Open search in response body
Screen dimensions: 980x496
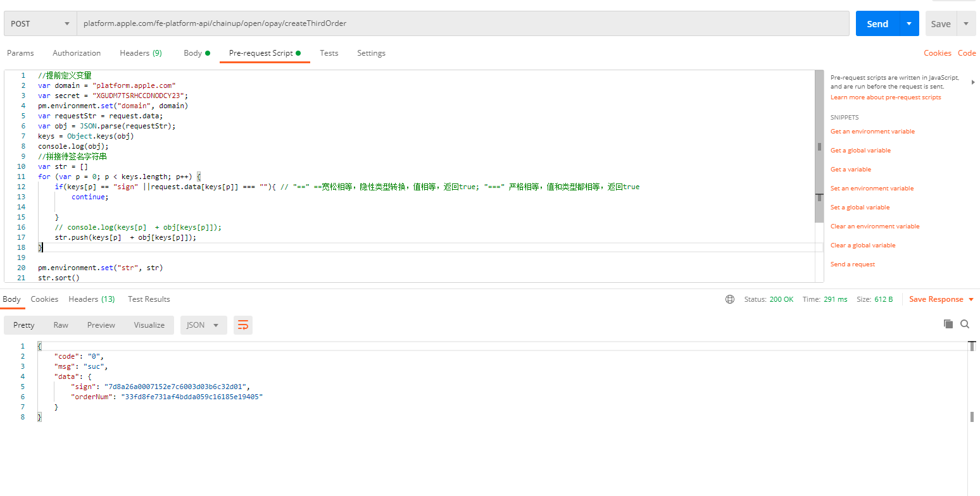pos(965,324)
